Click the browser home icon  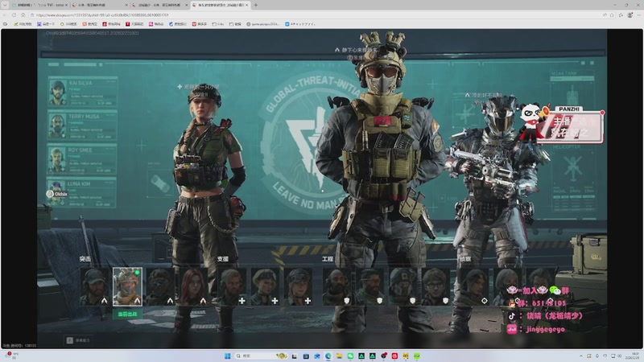tap(23, 15)
